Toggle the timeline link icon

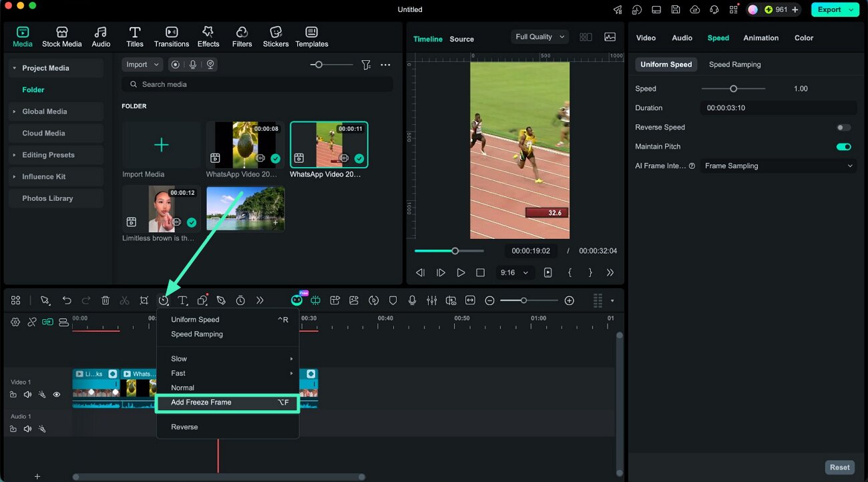coord(31,322)
